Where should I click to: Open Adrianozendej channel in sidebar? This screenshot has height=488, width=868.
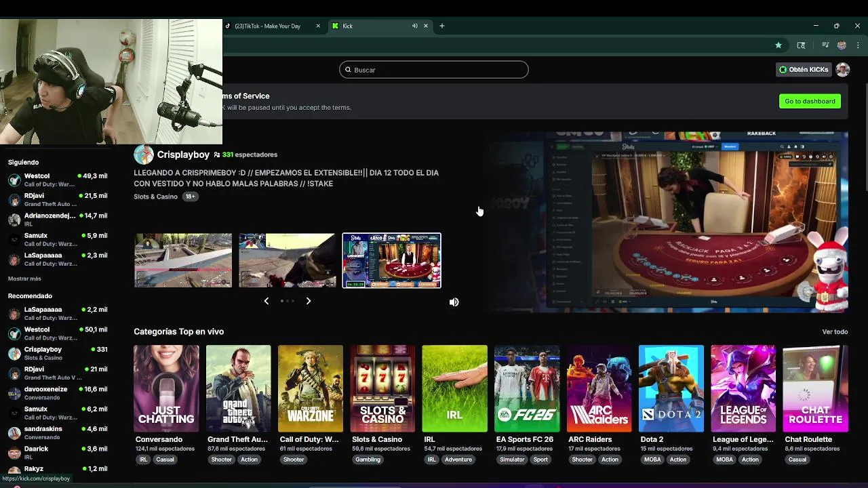(58, 219)
